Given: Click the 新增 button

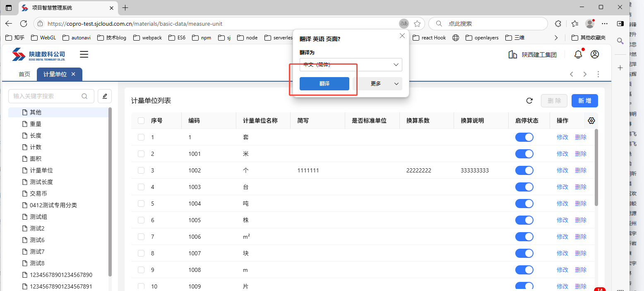Looking at the screenshot, I should click(x=584, y=101).
